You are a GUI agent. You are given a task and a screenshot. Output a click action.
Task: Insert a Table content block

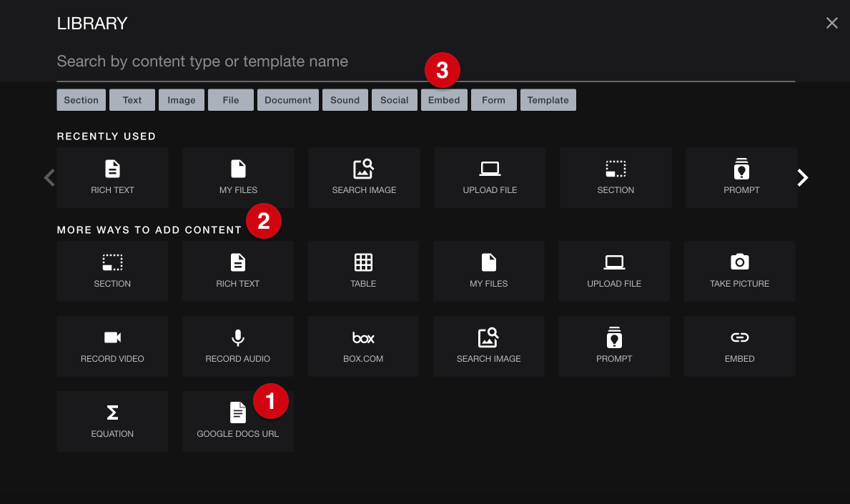pos(363,272)
